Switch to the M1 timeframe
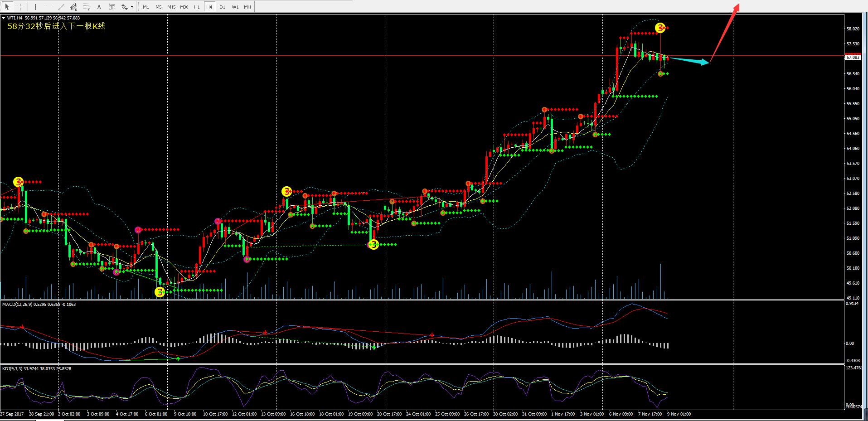The height and width of the screenshot is (421, 868). point(146,7)
